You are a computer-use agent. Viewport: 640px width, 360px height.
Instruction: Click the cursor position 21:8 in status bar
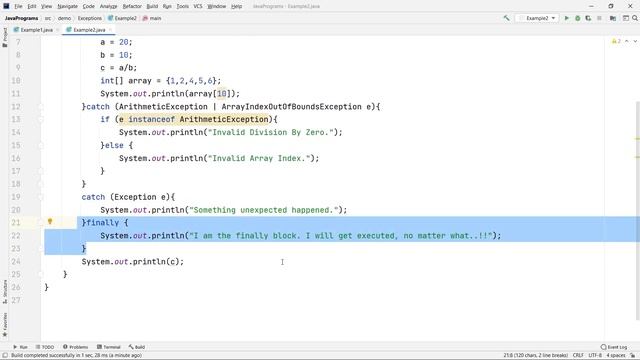click(536, 356)
